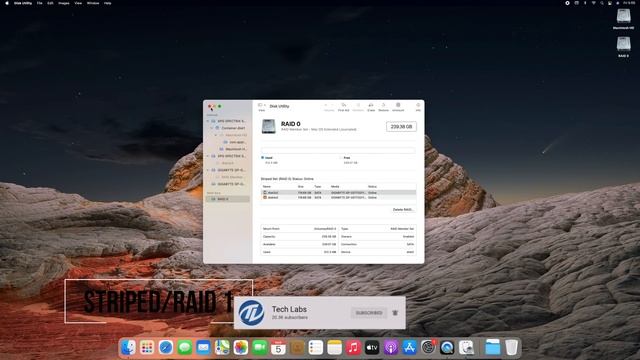The width and height of the screenshot is (640, 360).
Task: Click the Name column header
Action: pos(267,187)
